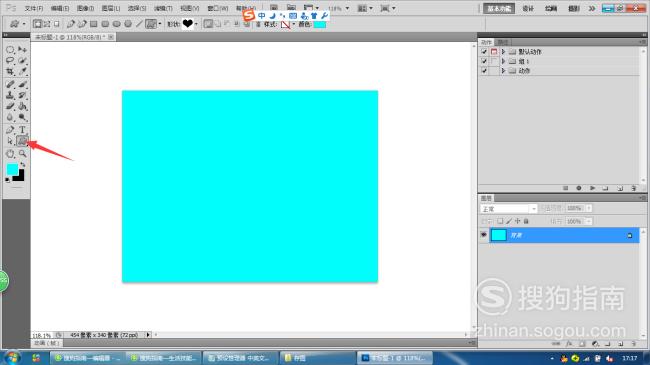Toggle checkbox for 默认动作 action set
Viewport: 650px width, 365px height.
484,52
